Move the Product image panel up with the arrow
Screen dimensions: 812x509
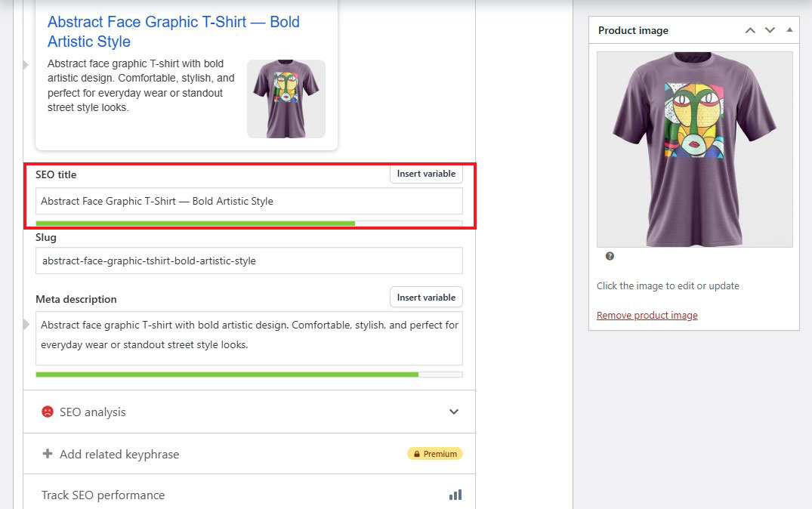[x=749, y=30]
